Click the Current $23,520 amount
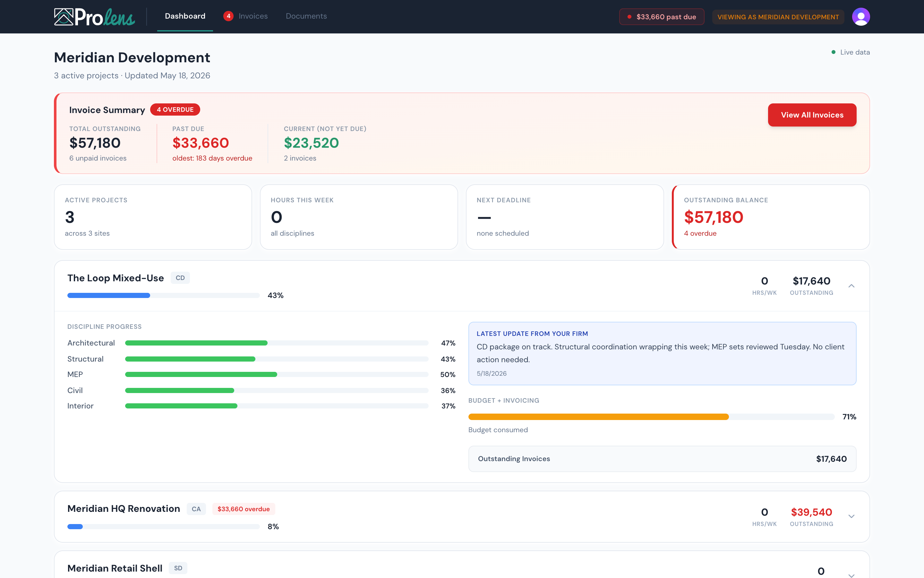The image size is (924, 578). click(x=311, y=143)
